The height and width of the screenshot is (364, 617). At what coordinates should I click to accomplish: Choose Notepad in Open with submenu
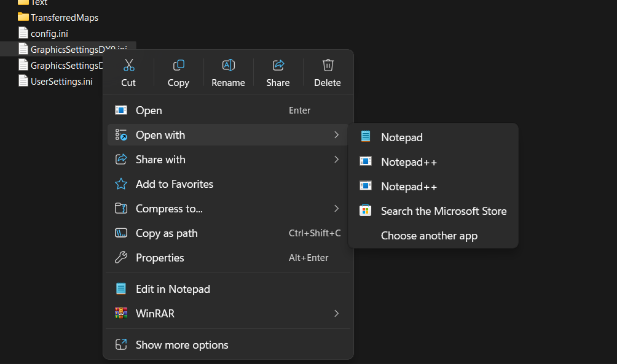coord(401,137)
